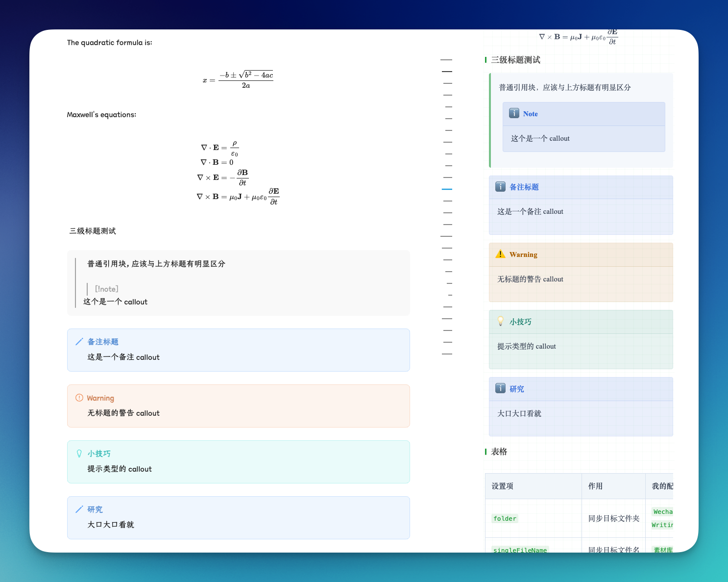The width and height of the screenshot is (728, 582).
Task: Click the lightbulb icon beside 小技巧 in editor
Action: (79, 454)
